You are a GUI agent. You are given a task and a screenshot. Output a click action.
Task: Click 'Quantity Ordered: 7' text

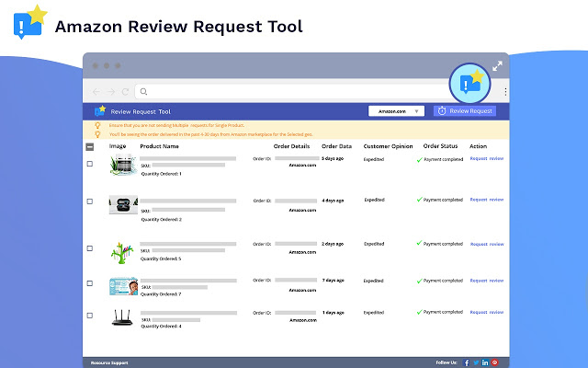click(x=161, y=294)
